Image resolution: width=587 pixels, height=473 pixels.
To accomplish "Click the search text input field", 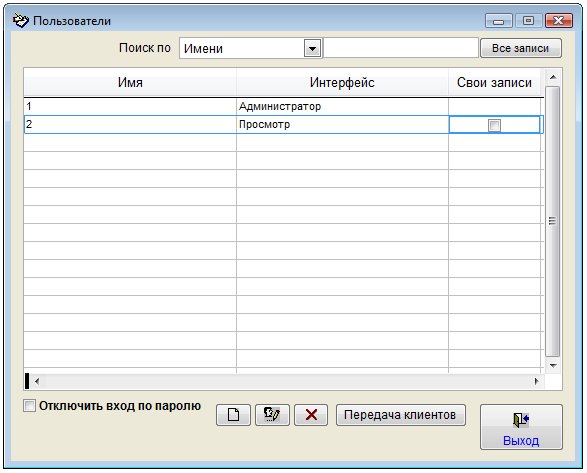I will click(401, 48).
